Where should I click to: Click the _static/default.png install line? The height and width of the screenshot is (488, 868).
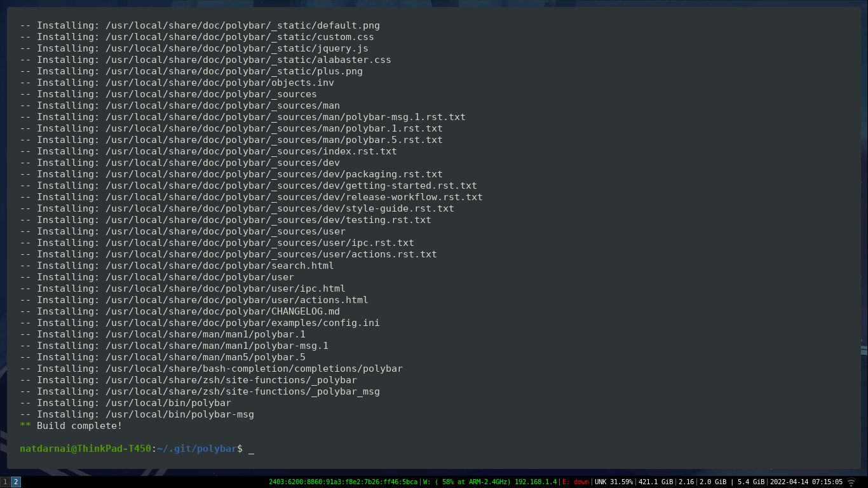click(200, 25)
